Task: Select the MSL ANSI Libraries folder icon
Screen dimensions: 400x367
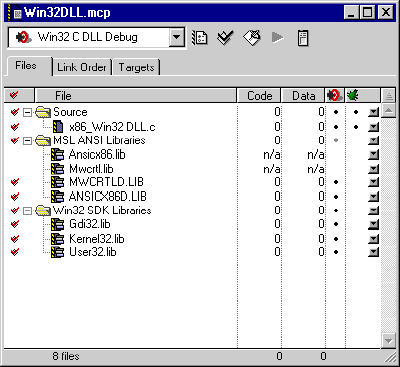Action: 43,140
